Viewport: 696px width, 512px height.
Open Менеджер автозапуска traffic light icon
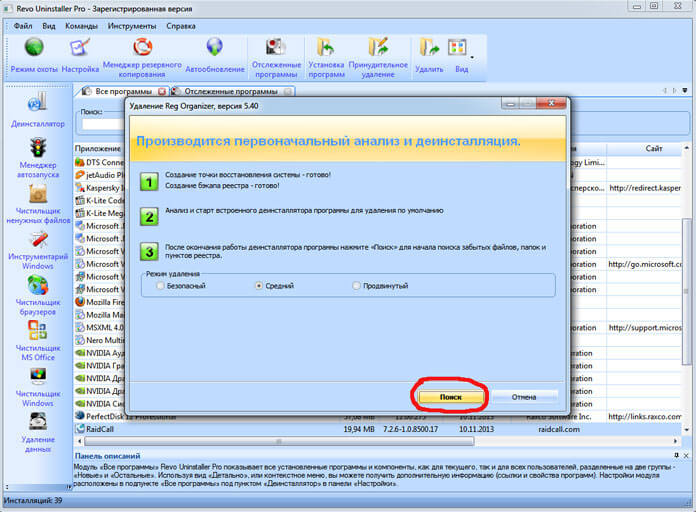(x=38, y=157)
